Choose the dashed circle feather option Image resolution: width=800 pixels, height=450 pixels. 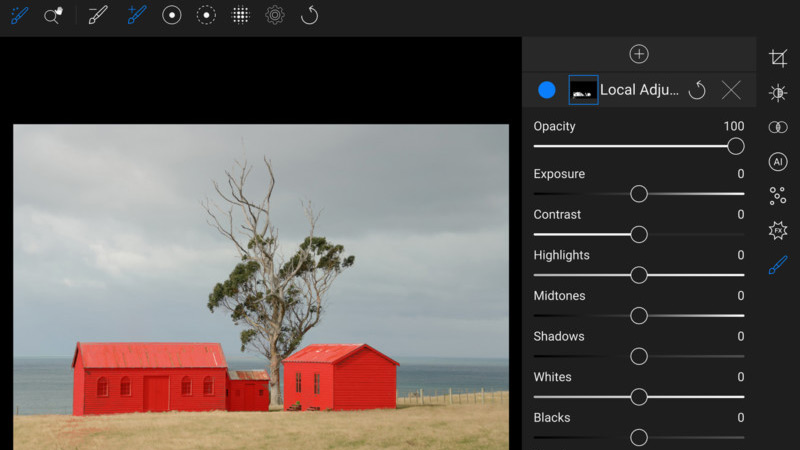pos(206,15)
